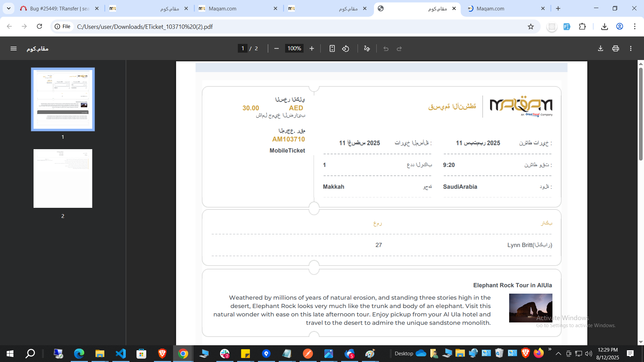The width and height of the screenshot is (644, 362).
Task: Select page 2 thumbnail
Action: click(x=63, y=178)
